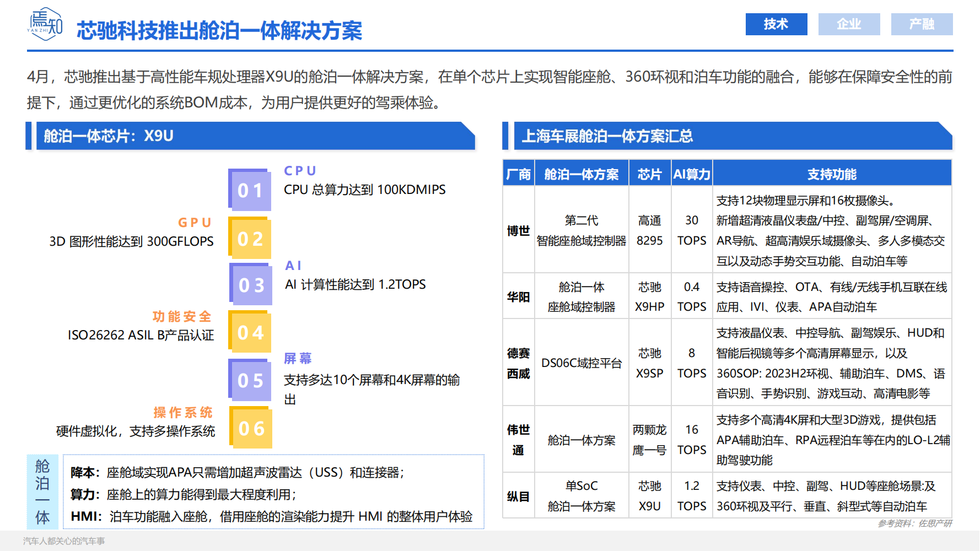Click text 3D 图形性能达到 300GFLOPS

[131, 241]
